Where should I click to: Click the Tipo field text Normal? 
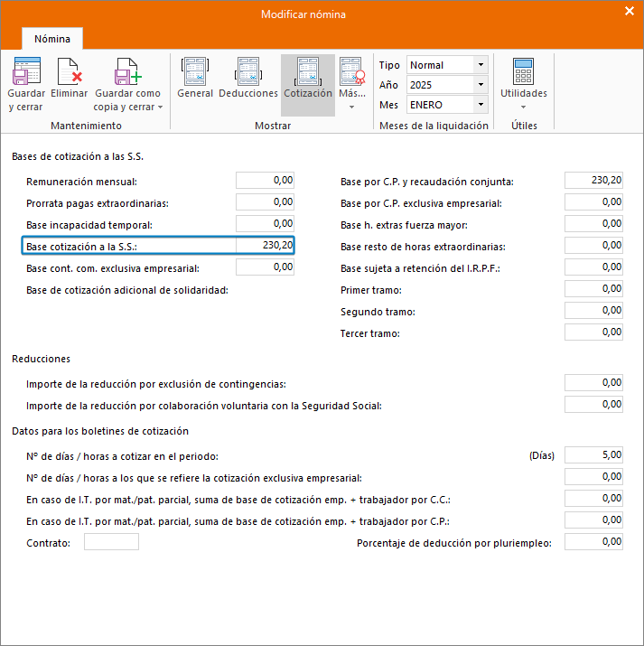426,65
